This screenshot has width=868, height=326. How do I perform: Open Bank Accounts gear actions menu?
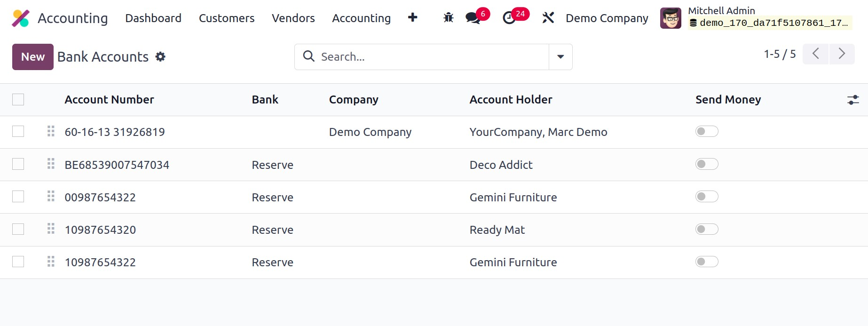160,57
